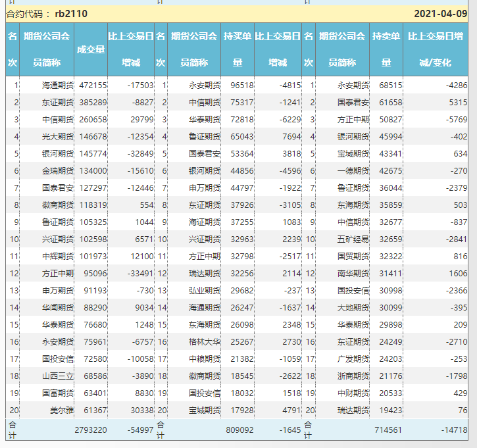
Task: Click the 持买单量 column header
Action: tap(238, 49)
